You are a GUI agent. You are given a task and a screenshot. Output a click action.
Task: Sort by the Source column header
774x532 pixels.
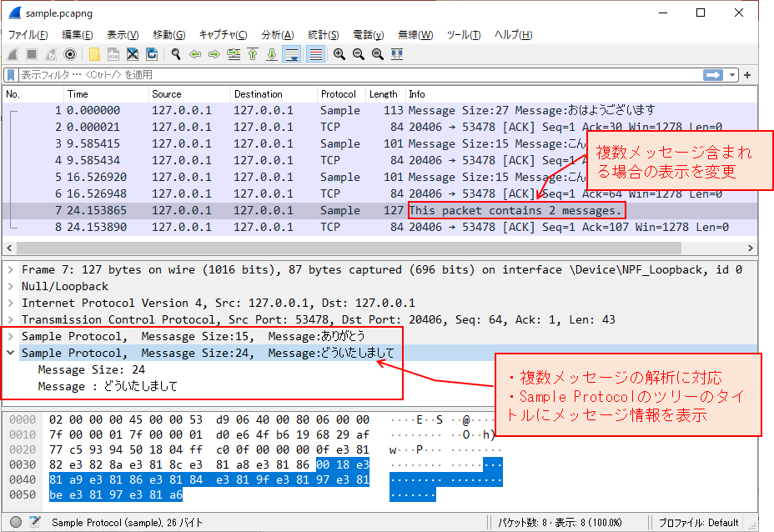click(x=189, y=94)
